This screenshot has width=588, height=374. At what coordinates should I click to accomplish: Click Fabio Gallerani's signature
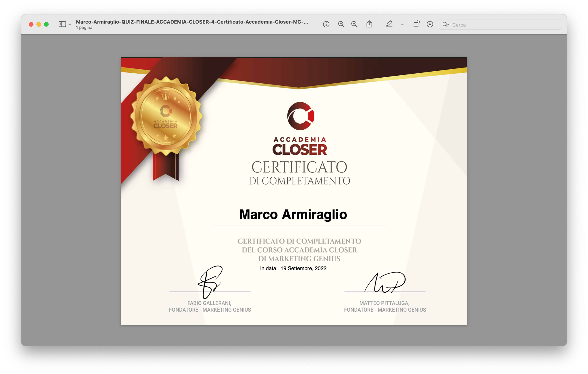(210, 282)
